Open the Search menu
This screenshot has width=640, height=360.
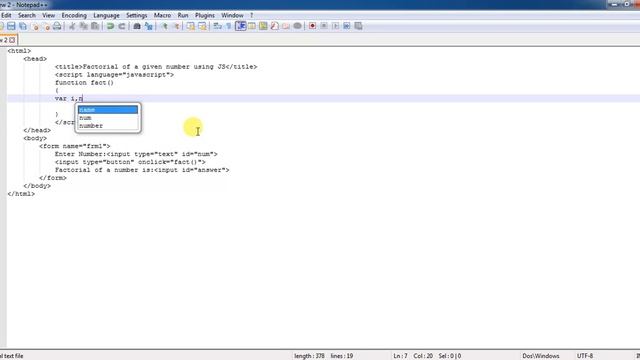[x=27, y=15]
